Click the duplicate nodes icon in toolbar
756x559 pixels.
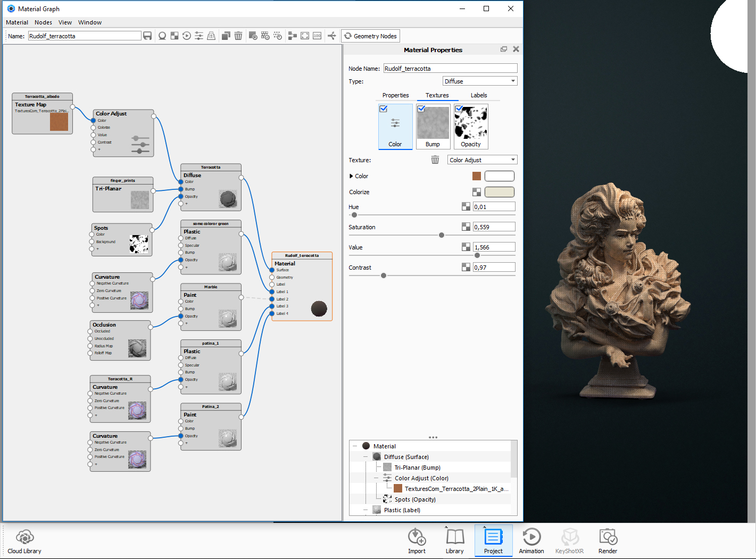(226, 36)
